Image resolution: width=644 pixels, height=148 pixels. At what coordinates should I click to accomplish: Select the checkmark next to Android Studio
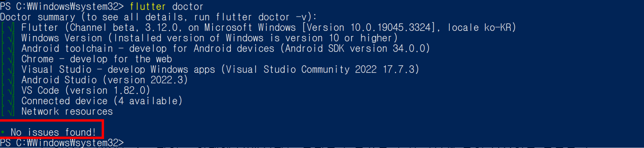[11, 80]
